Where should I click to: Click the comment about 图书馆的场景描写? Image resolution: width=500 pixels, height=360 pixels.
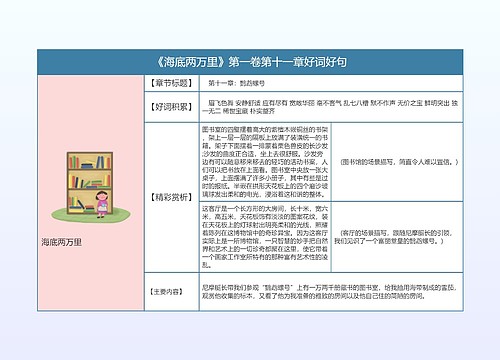click(399, 162)
